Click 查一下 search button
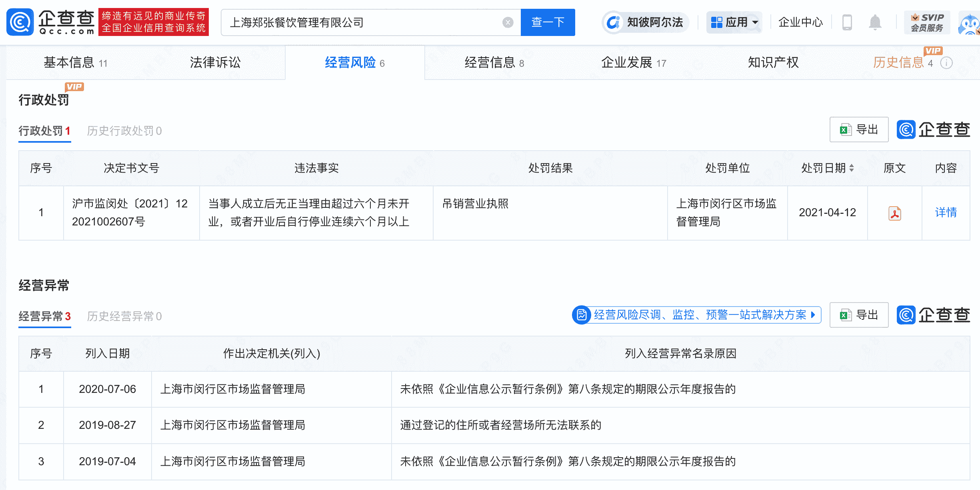980x490 pixels. coord(547,22)
